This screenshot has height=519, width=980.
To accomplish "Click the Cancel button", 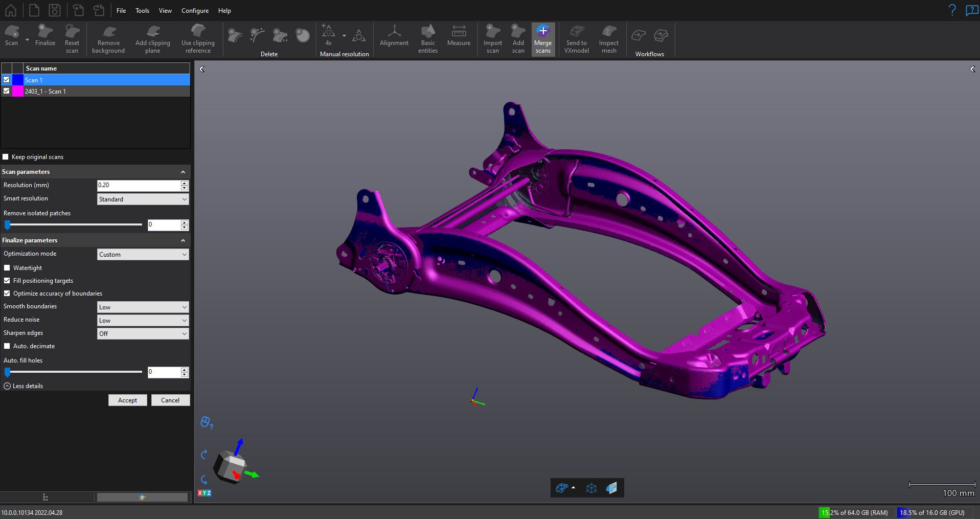I will 170,400.
